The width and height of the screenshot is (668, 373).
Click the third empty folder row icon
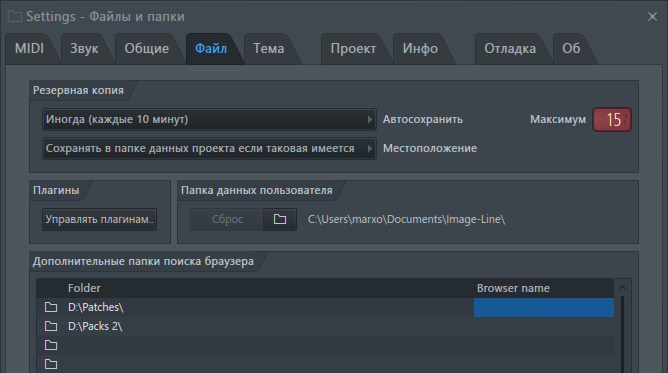tap(51, 345)
